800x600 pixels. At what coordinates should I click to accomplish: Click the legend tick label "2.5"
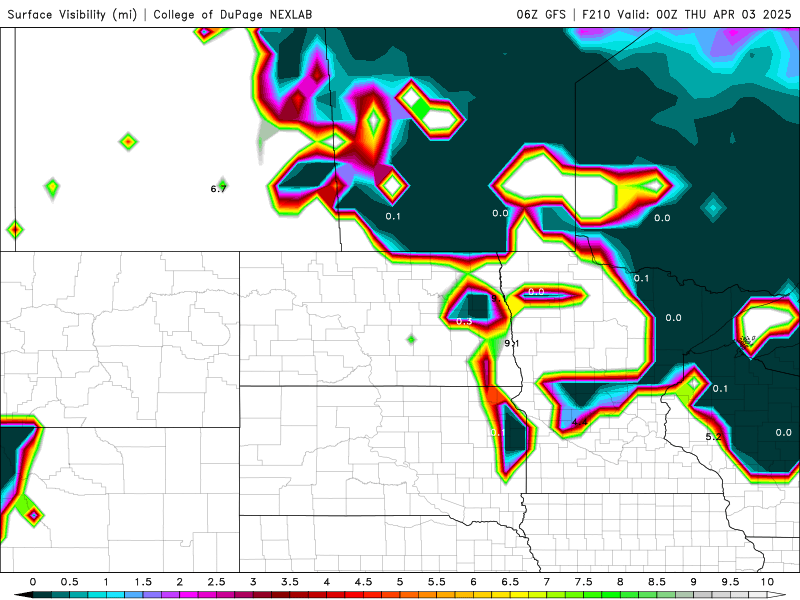click(216, 582)
